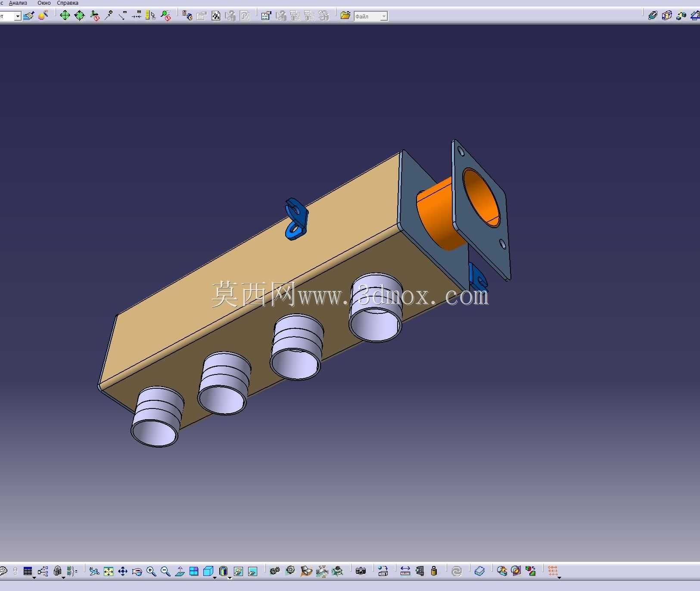700x591 pixels.
Task: Click the tree structure nodes icon
Action: [43, 571]
